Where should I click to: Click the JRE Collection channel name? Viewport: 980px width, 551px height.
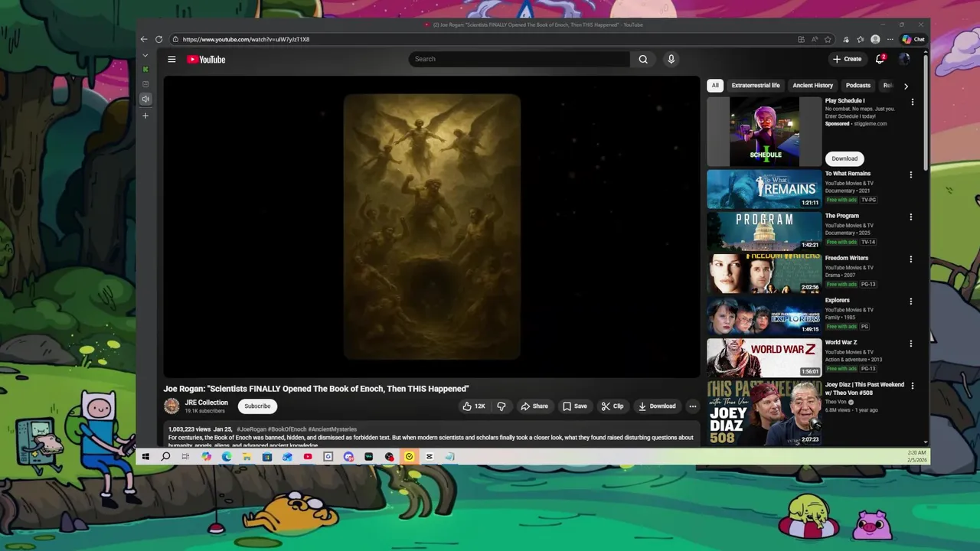click(x=207, y=403)
